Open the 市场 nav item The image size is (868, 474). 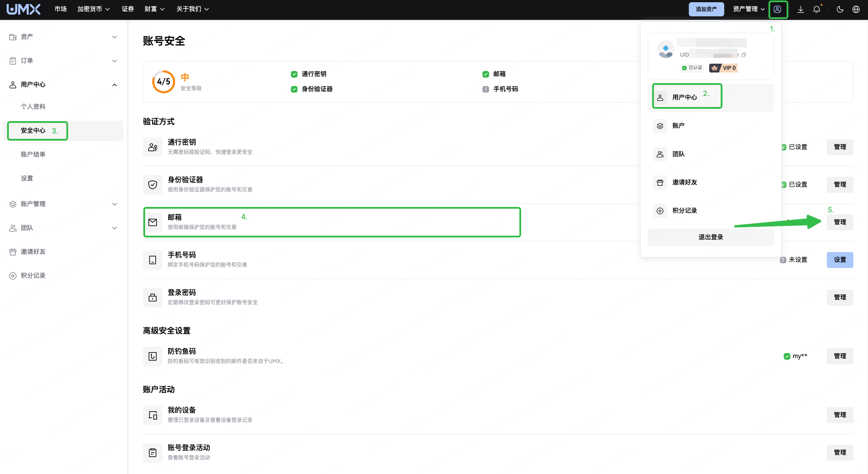pyautogui.click(x=61, y=9)
